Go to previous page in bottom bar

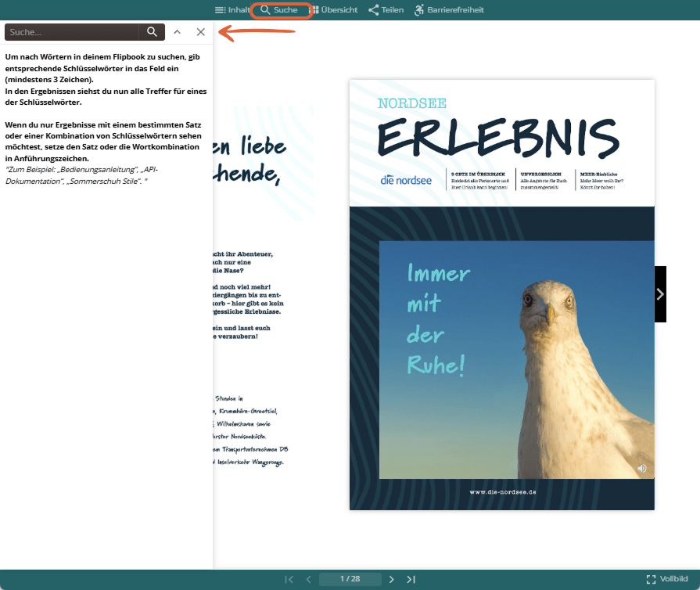pyautogui.click(x=308, y=579)
